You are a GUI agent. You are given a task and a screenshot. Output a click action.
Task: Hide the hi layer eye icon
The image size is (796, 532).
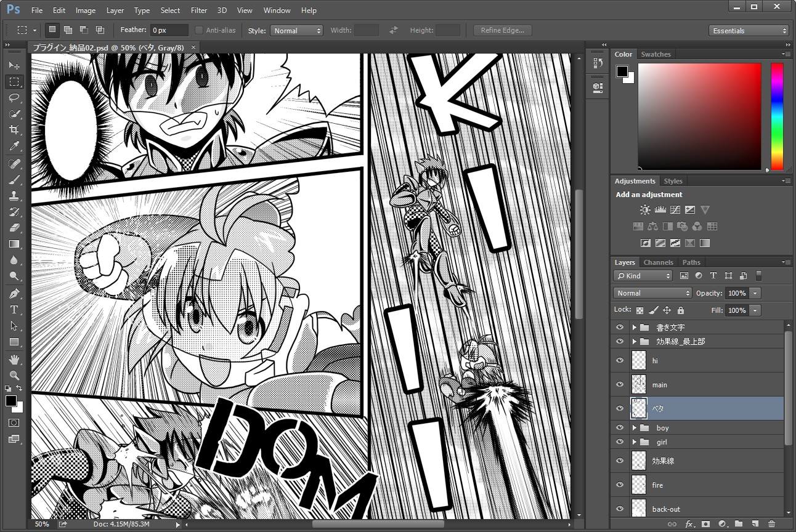tap(620, 360)
